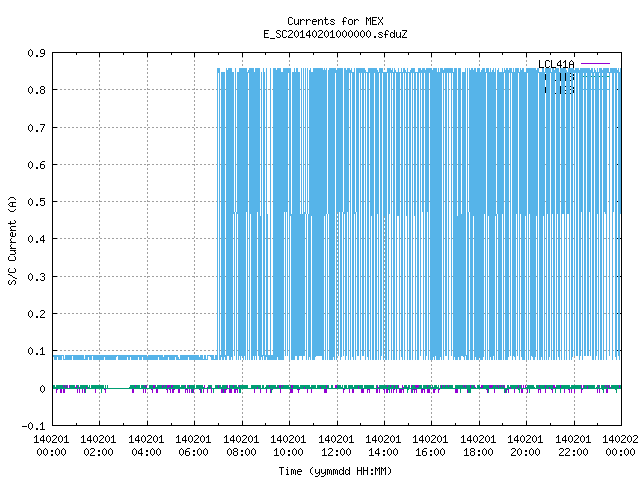Click the y-axis tick value 0.2

(x=37, y=314)
